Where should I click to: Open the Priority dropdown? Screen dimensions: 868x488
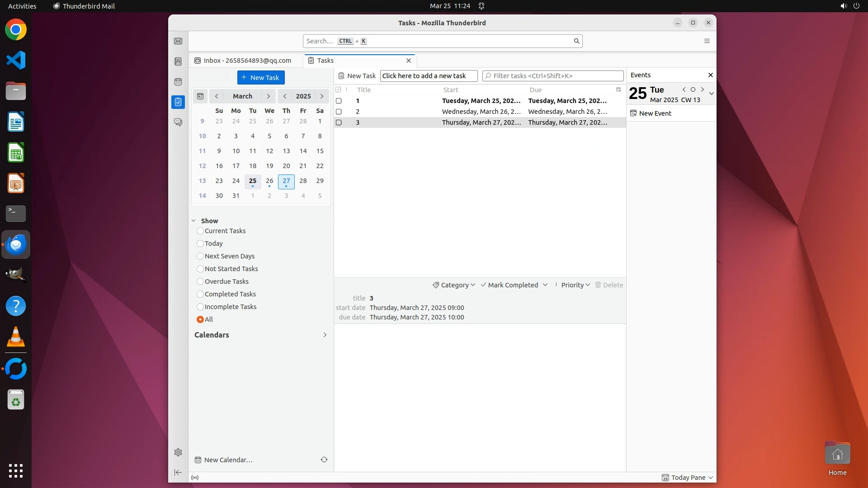point(573,285)
